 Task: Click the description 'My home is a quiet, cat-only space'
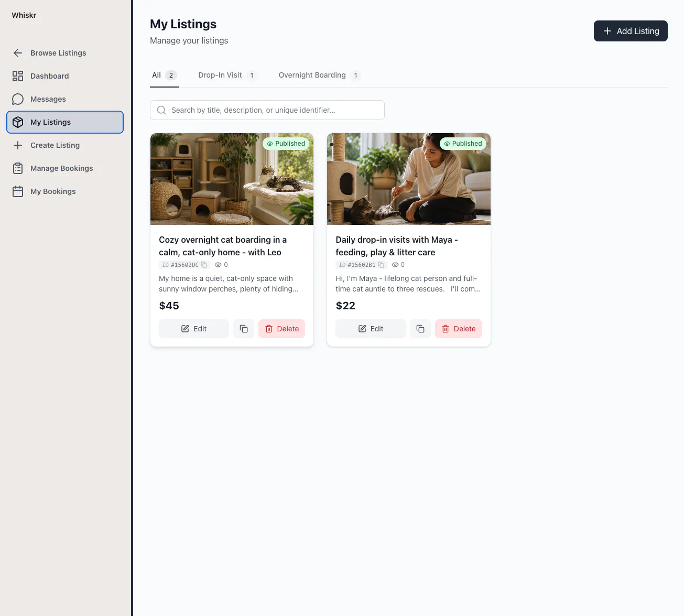[x=229, y=284]
